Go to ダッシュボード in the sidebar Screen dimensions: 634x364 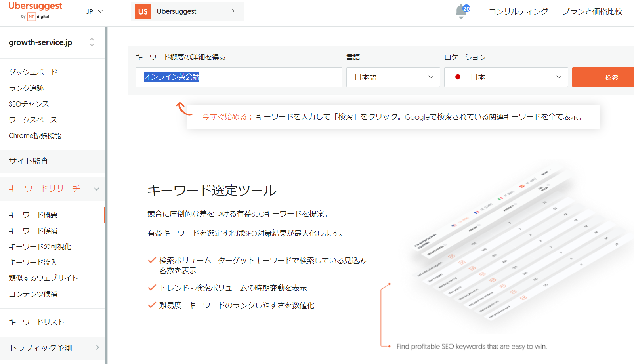click(x=33, y=72)
